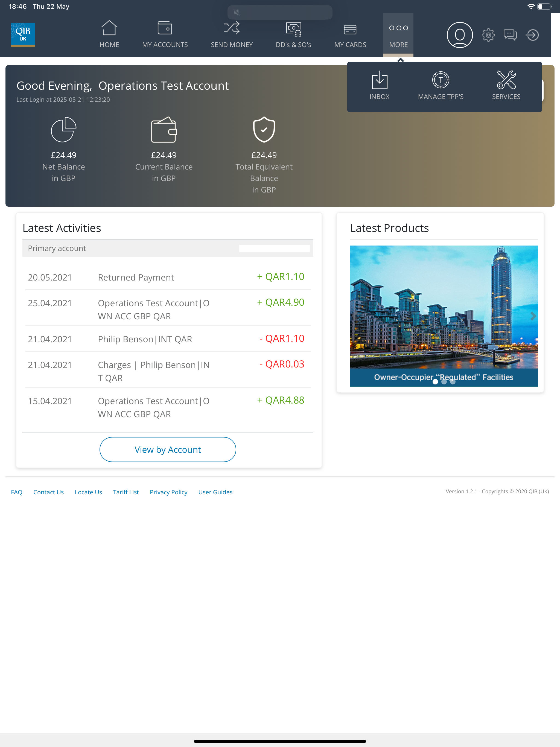Click the Latest Activities heading
This screenshot has width=560, height=747.
(x=62, y=228)
